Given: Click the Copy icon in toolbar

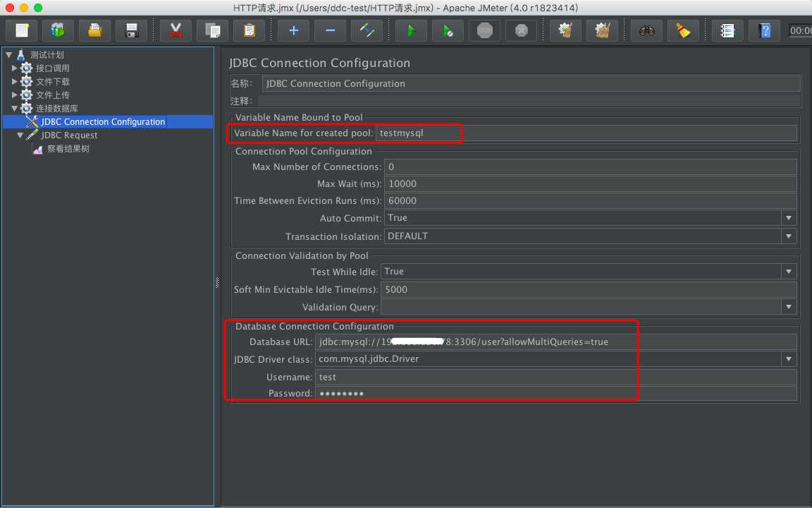Looking at the screenshot, I should (212, 30).
